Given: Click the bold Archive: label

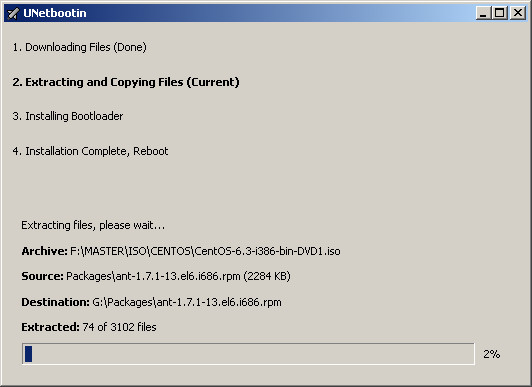Looking at the screenshot, I should [x=44, y=251].
